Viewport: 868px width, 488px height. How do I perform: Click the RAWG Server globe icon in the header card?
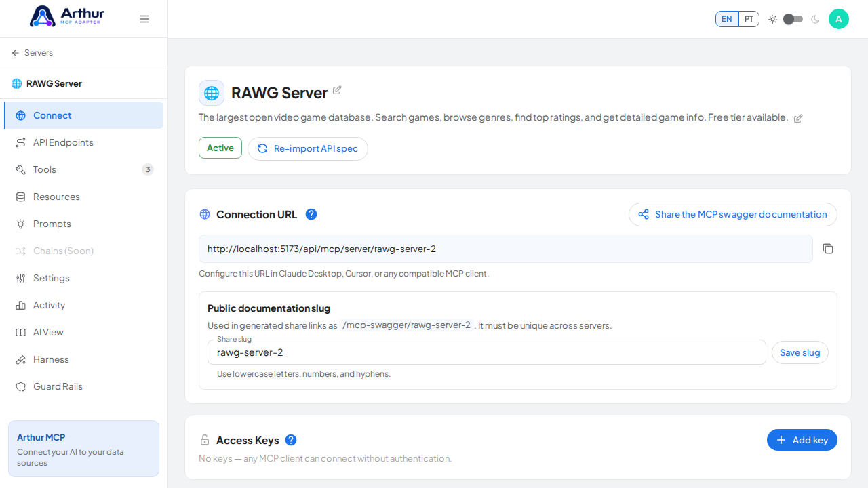click(x=212, y=93)
